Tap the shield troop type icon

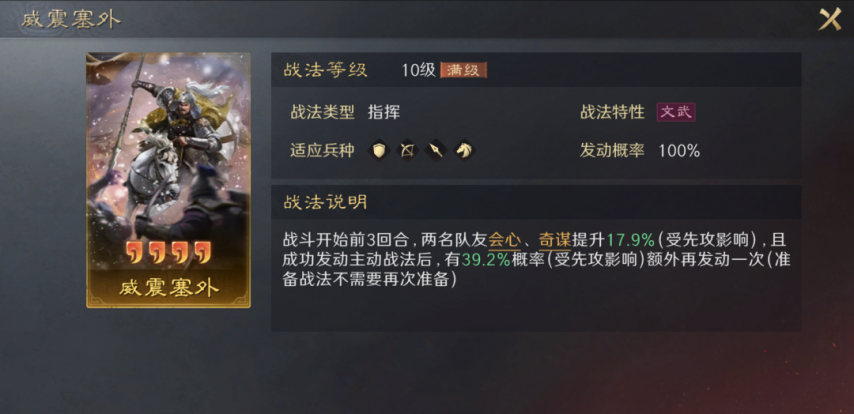380,150
